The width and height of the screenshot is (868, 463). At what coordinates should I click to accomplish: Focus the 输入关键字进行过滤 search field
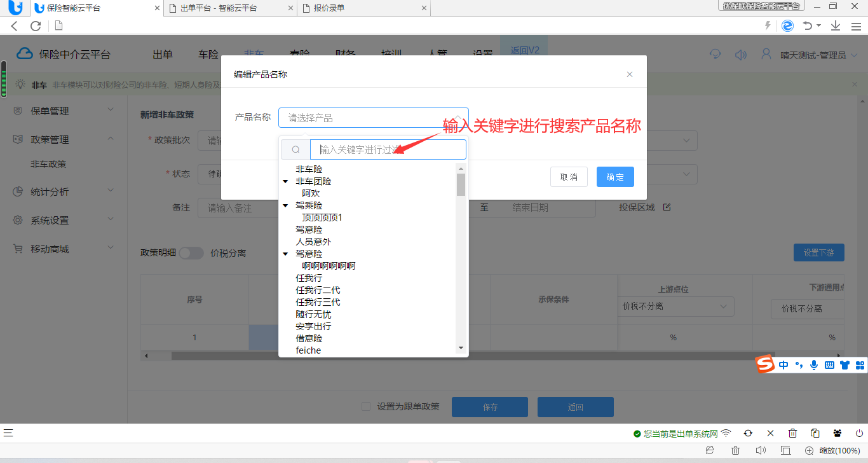(x=388, y=149)
